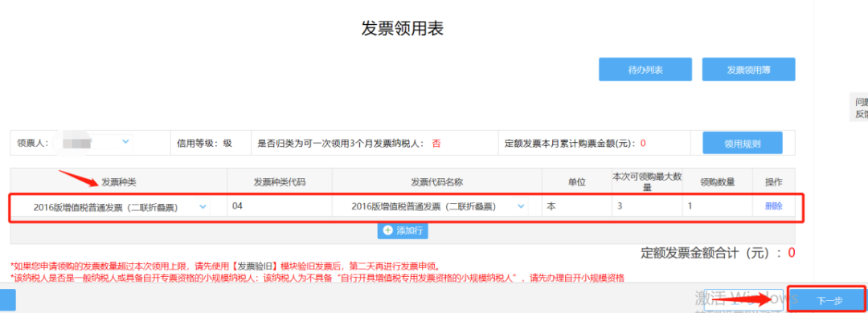Click the 发票领用表 page title
This screenshot has width=868, height=313.
[x=403, y=28]
